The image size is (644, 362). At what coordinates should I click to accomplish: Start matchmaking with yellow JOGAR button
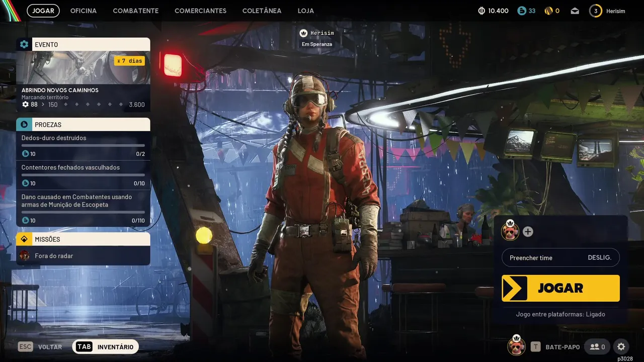click(x=560, y=288)
